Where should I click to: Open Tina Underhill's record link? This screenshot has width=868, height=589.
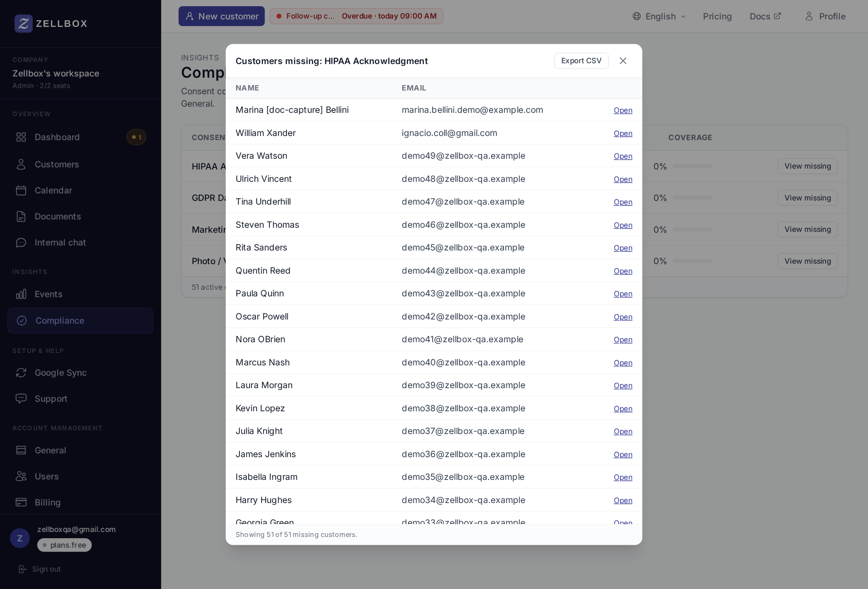[x=623, y=202]
